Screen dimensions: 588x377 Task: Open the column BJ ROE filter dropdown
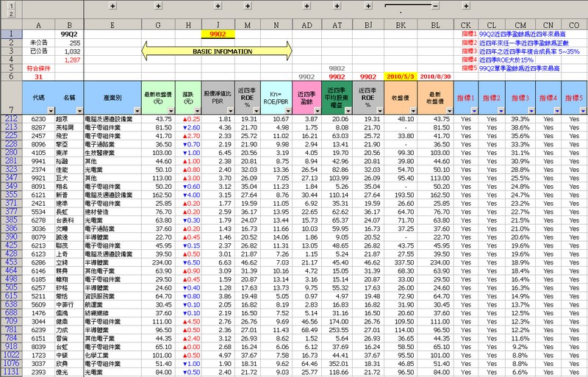click(380, 111)
